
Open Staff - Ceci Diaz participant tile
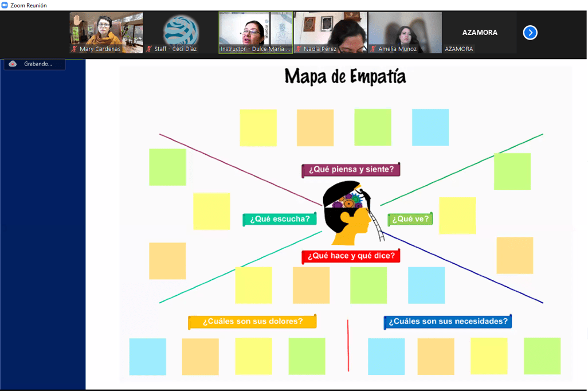181,32
